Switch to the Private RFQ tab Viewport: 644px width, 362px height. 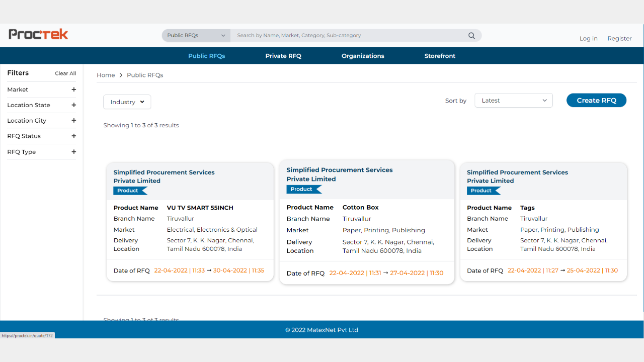(x=283, y=56)
